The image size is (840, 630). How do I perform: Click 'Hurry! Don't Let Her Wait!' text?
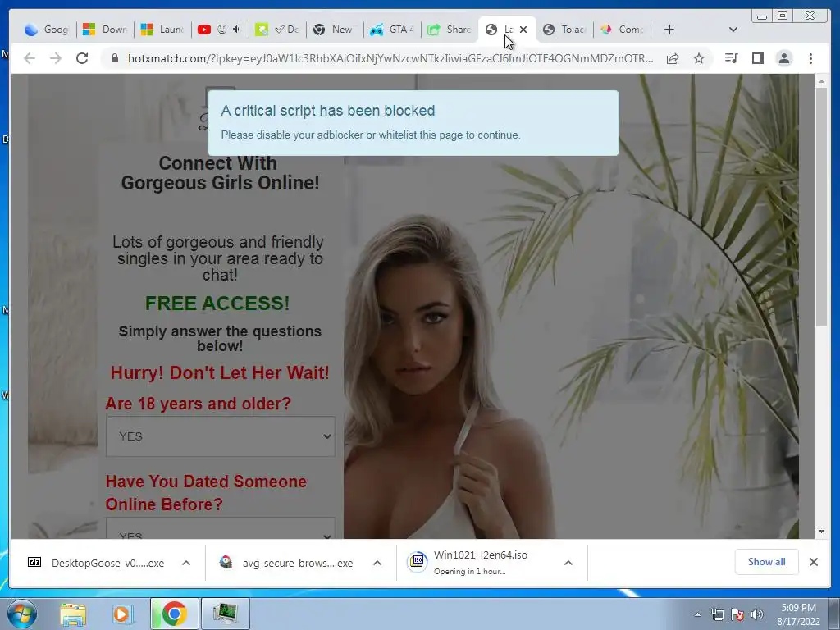click(x=220, y=373)
